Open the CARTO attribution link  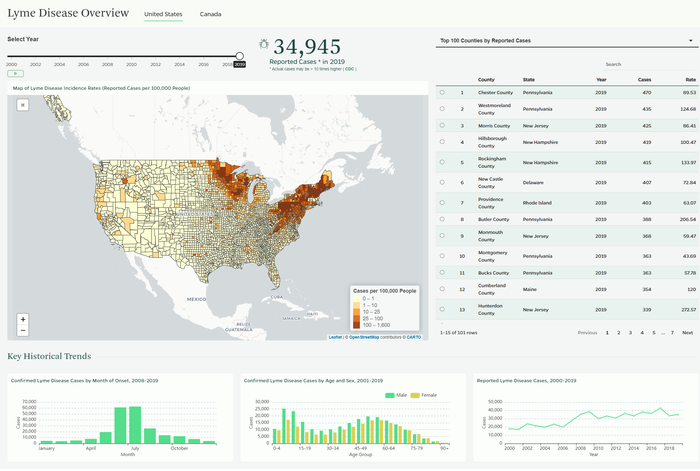pos(414,337)
